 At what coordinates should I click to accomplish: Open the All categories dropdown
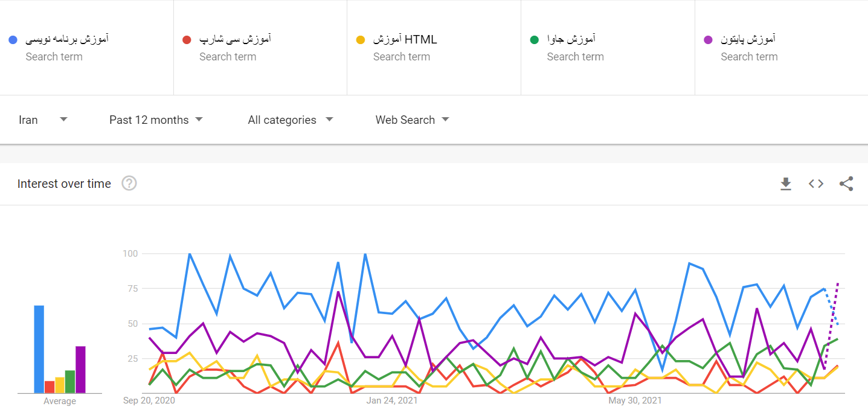pyautogui.click(x=290, y=120)
